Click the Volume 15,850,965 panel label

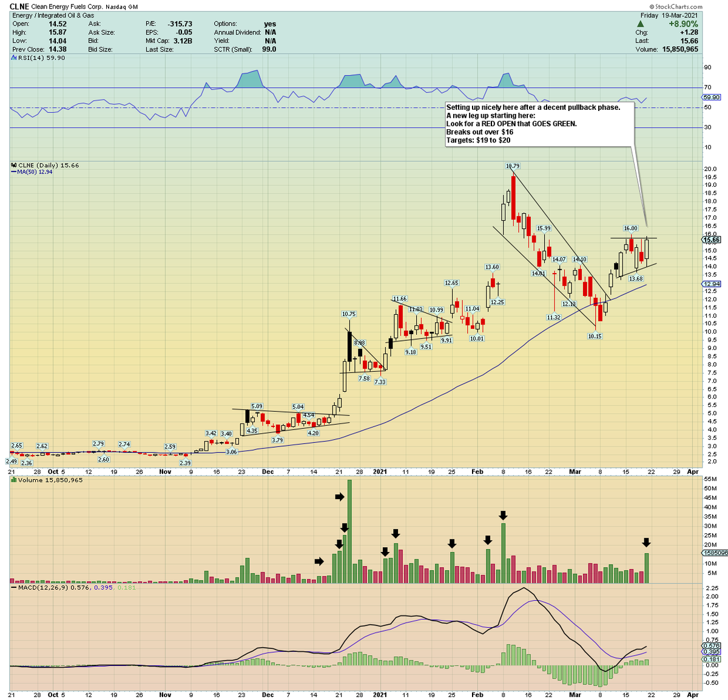[50, 480]
